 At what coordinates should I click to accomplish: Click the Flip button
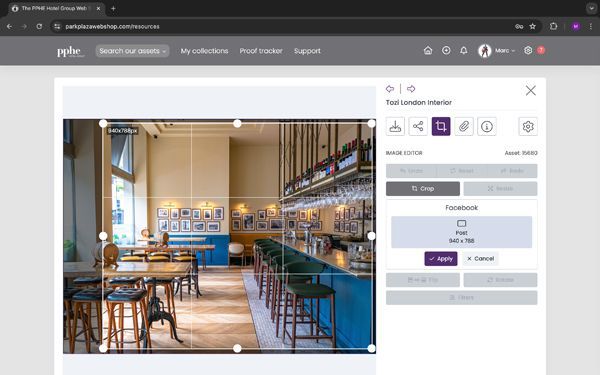point(423,280)
